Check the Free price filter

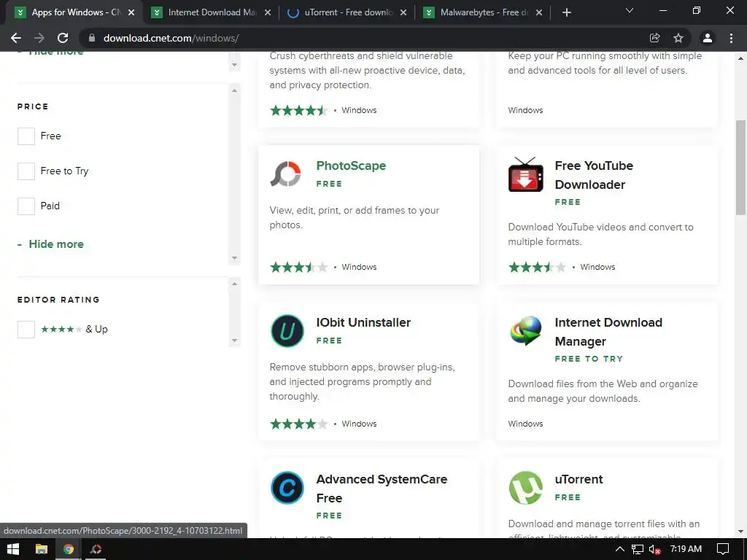point(26,136)
